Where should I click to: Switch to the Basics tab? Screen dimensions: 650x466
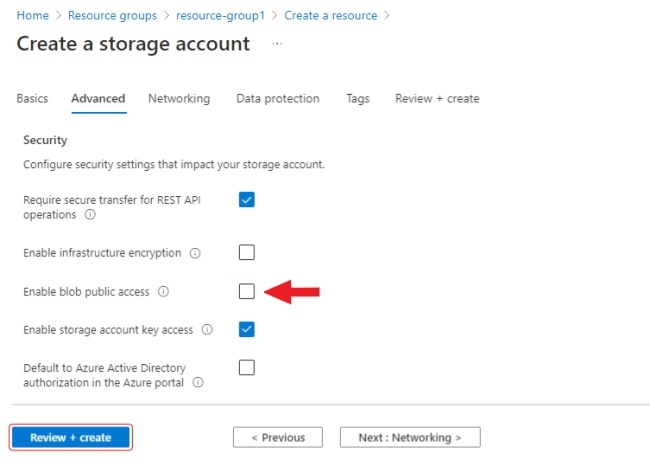[32, 99]
